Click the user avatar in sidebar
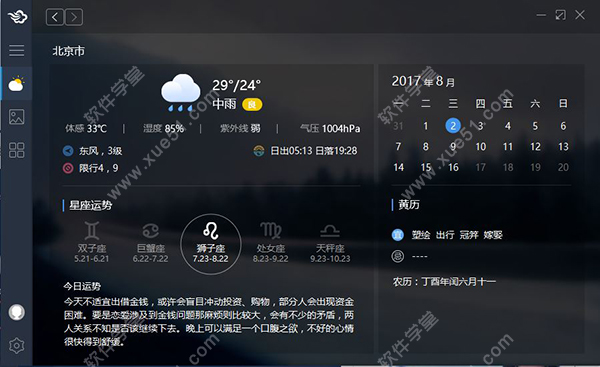 tap(16, 312)
